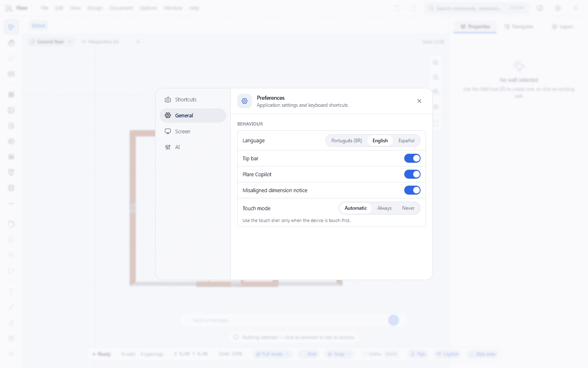Close the Preferences dialog
The height and width of the screenshot is (368, 588).
point(419,101)
